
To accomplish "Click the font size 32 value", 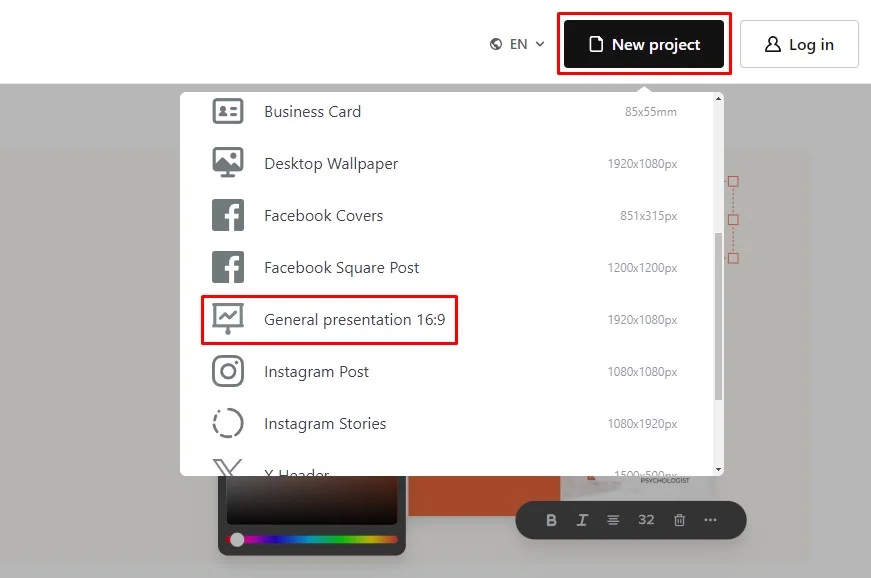I will click(646, 520).
